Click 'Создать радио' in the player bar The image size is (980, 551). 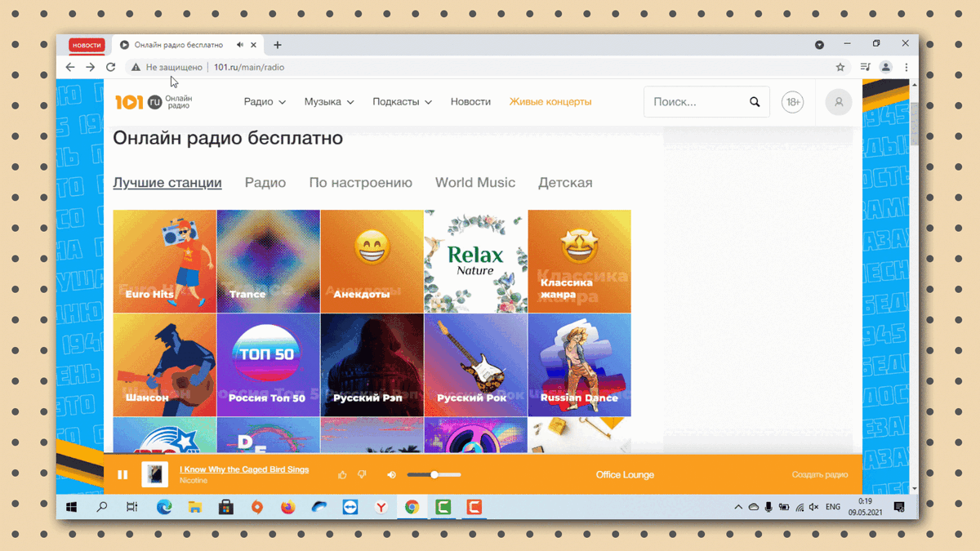(x=819, y=474)
